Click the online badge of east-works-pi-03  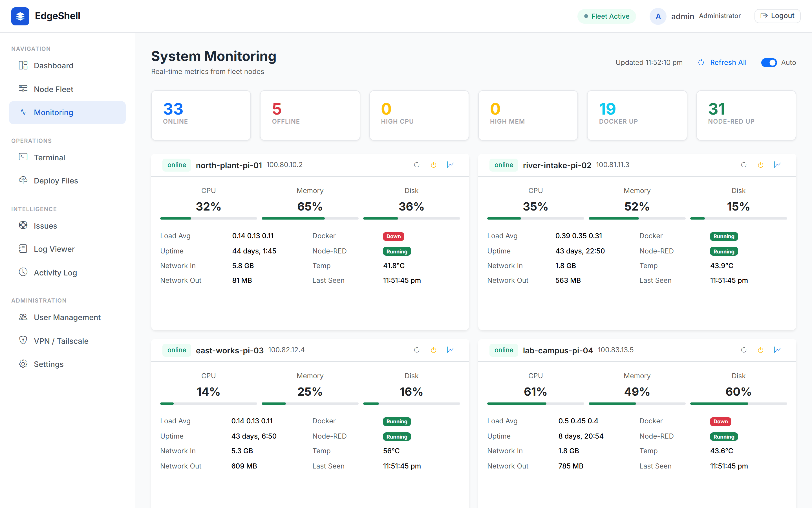tap(177, 350)
